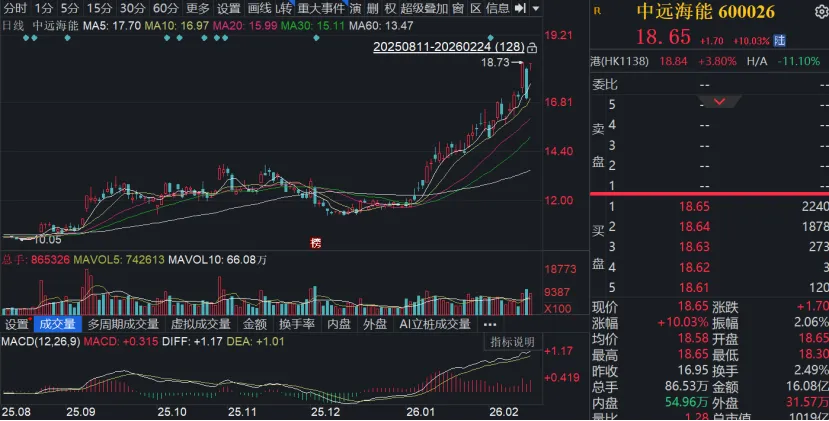
Task: Click the 演 toolbar icon
Action: [355, 8]
